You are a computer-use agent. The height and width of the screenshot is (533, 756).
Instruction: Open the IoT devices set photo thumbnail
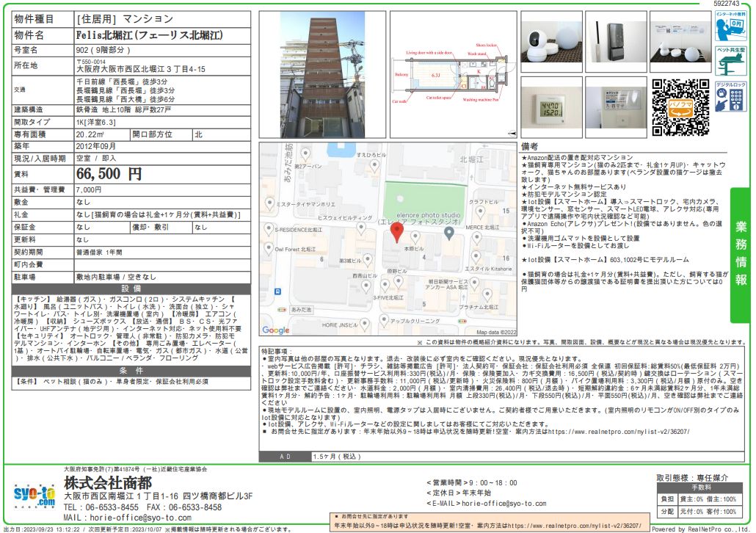pos(680,43)
